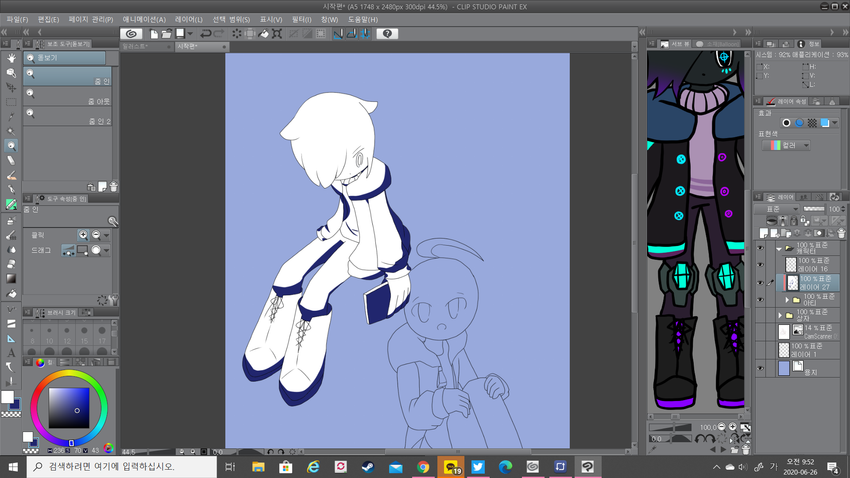The height and width of the screenshot is (478, 850).
Task: Click the layer opacity slider bar
Action: coord(813,209)
